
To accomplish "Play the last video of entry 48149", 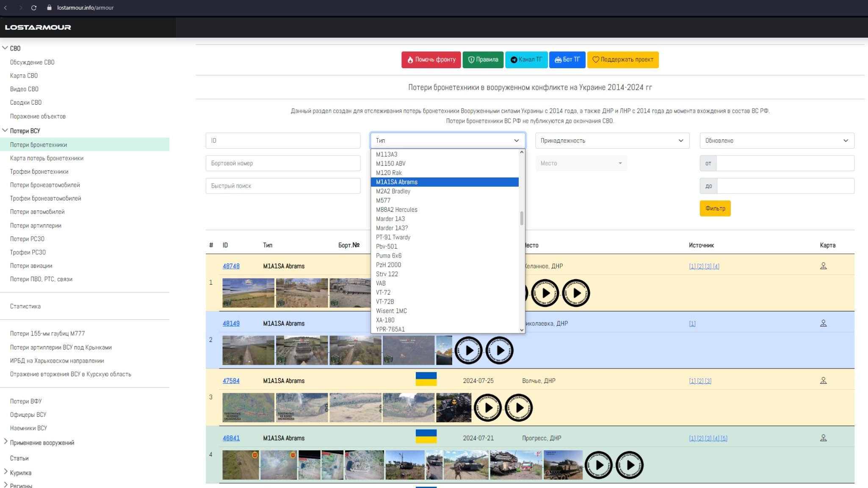I will (500, 351).
